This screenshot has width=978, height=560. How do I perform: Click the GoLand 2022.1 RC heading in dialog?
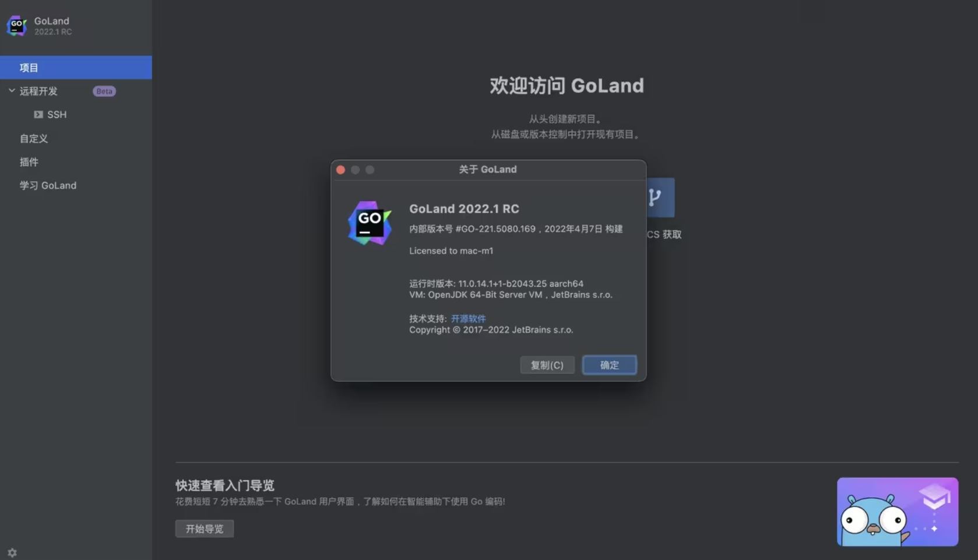point(464,209)
